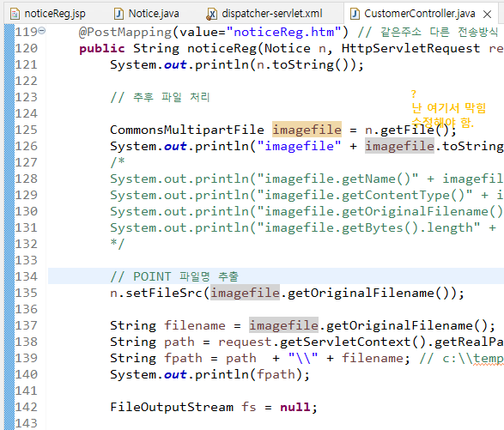Viewport: 504px width, 430px height.
Task: Click the fpath variable on line 139
Action: click(183, 359)
